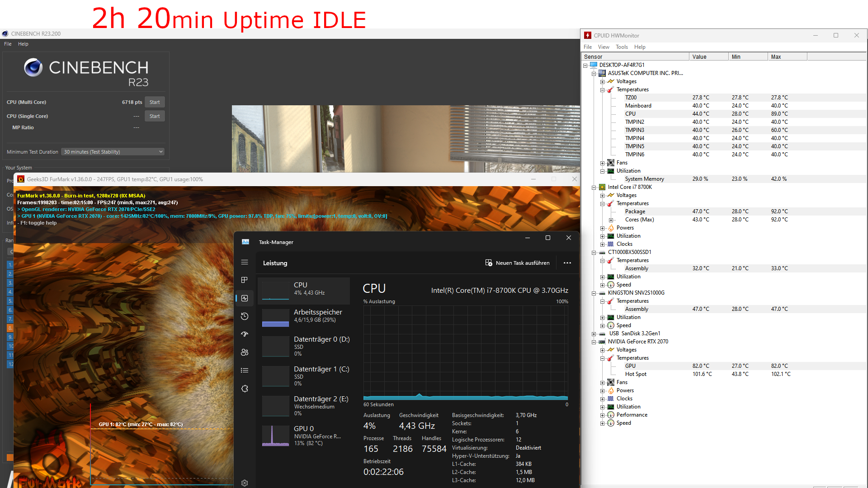
Task: Open Help menu in Cinebench
Action: [x=23, y=44]
